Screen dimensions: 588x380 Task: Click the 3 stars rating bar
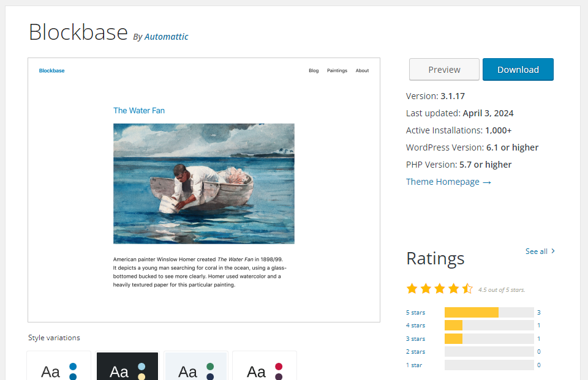tap(489, 339)
